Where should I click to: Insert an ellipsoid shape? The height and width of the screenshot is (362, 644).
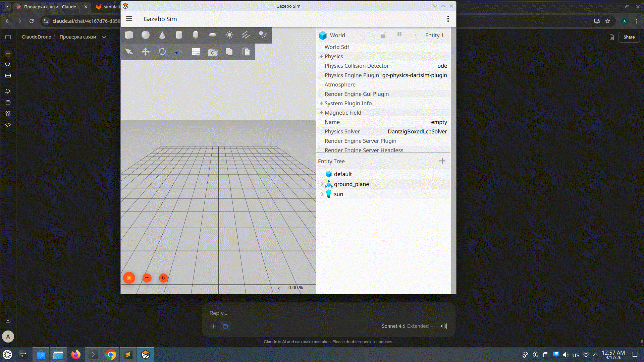point(213,35)
